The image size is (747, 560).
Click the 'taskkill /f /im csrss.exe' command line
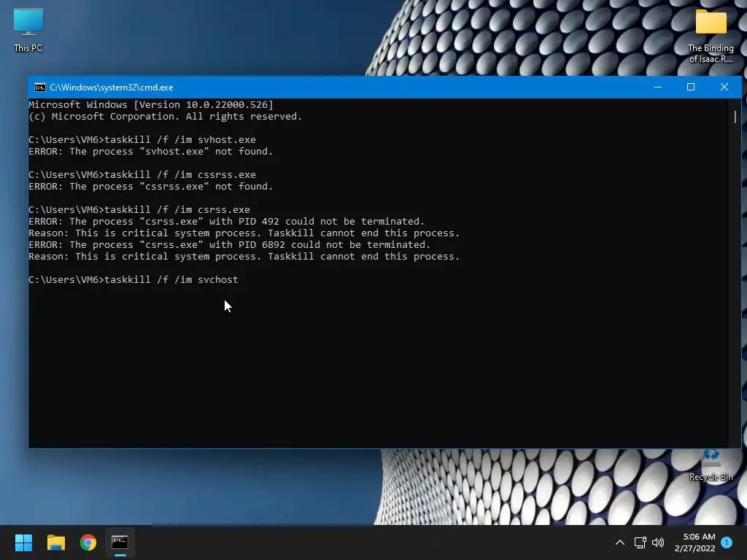click(x=139, y=210)
